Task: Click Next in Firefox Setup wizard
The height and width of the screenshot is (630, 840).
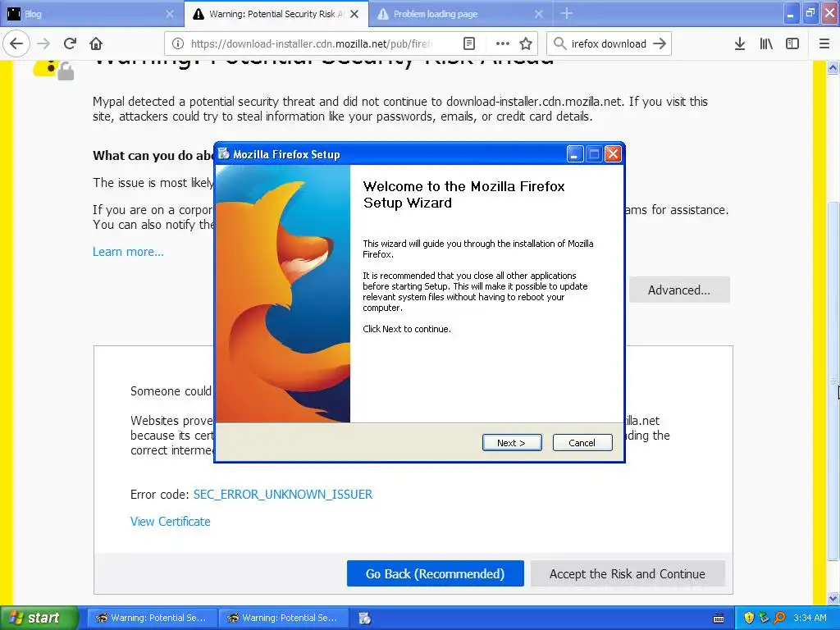Action: point(512,442)
